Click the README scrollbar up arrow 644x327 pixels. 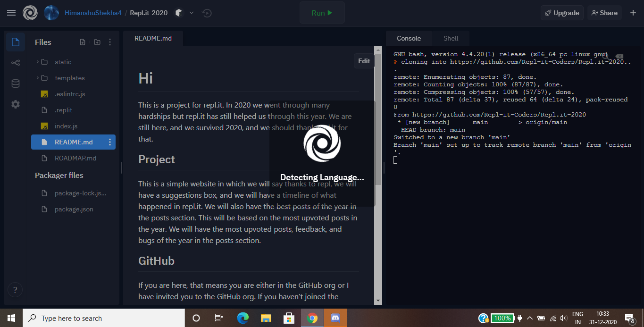click(378, 50)
